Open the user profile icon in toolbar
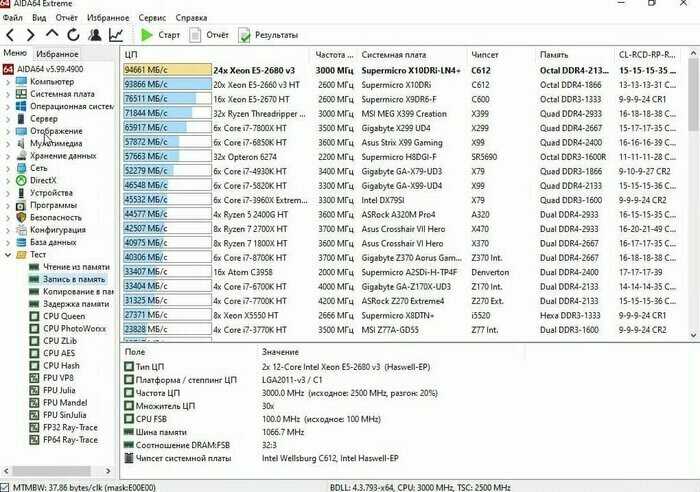The height and width of the screenshot is (492, 700). pyautogui.click(x=95, y=35)
